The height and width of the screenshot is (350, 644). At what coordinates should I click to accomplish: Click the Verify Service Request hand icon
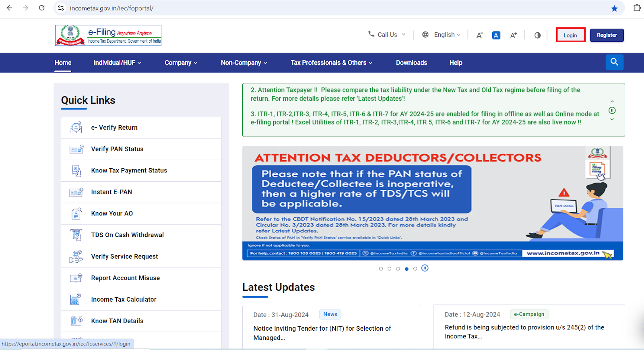pyautogui.click(x=76, y=257)
